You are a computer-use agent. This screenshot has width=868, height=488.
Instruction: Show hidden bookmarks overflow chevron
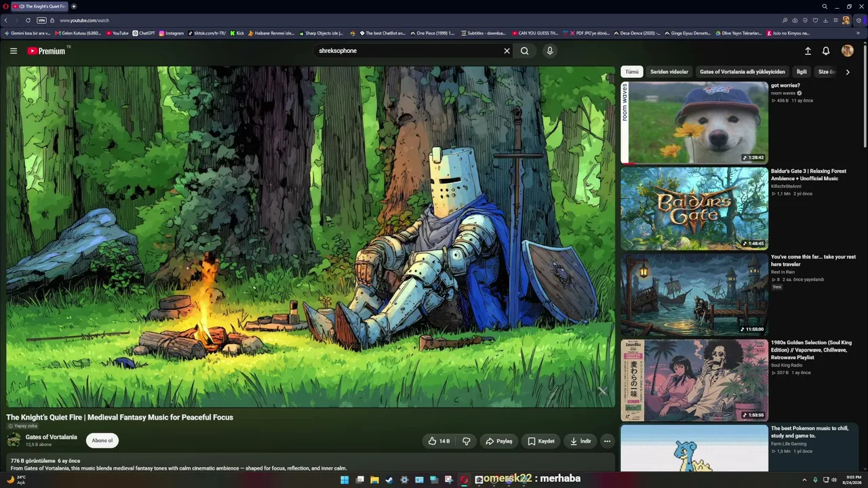tap(858, 33)
